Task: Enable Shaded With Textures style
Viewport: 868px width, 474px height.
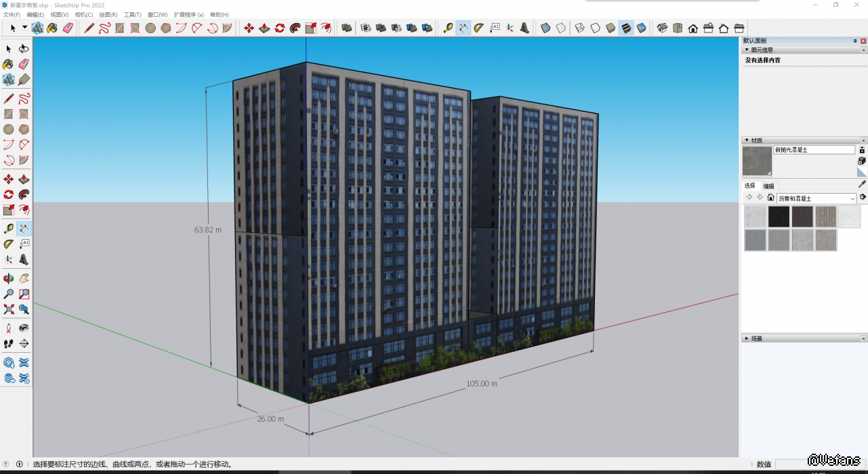Action: (x=625, y=28)
